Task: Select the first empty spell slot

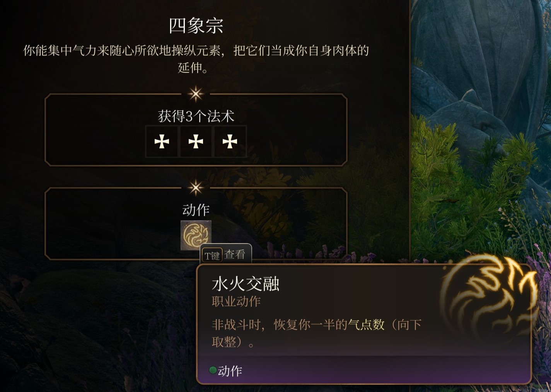Action: pos(162,141)
